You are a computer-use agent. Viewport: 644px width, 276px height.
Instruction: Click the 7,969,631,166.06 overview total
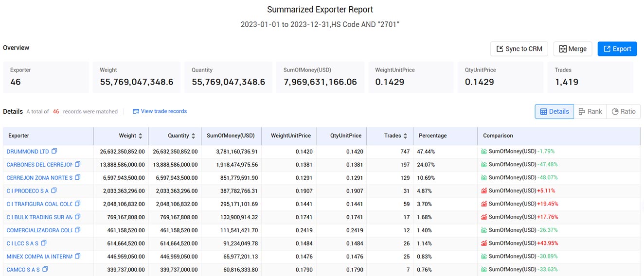(x=320, y=82)
